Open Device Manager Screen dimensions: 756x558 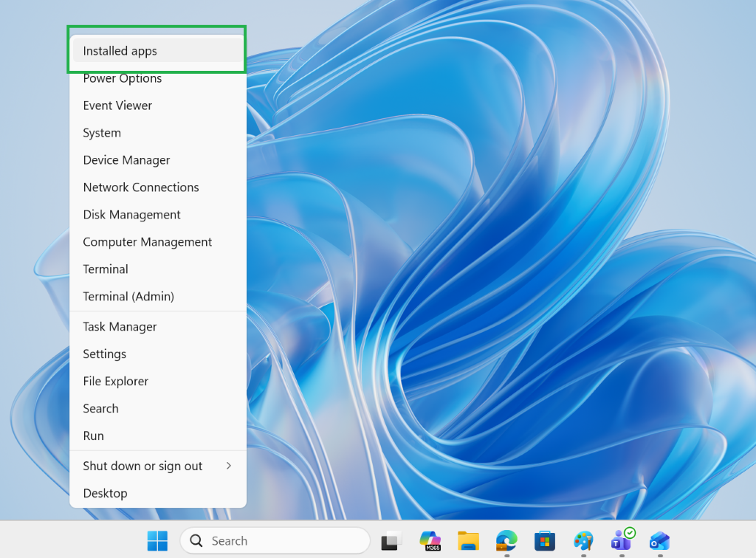pos(158,160)
